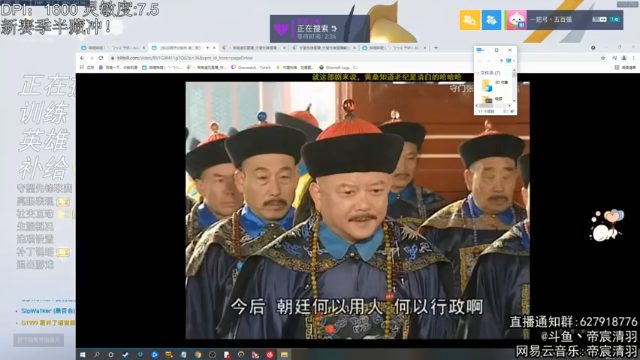Open the 3D 对象 folder in Explorer

495,84
